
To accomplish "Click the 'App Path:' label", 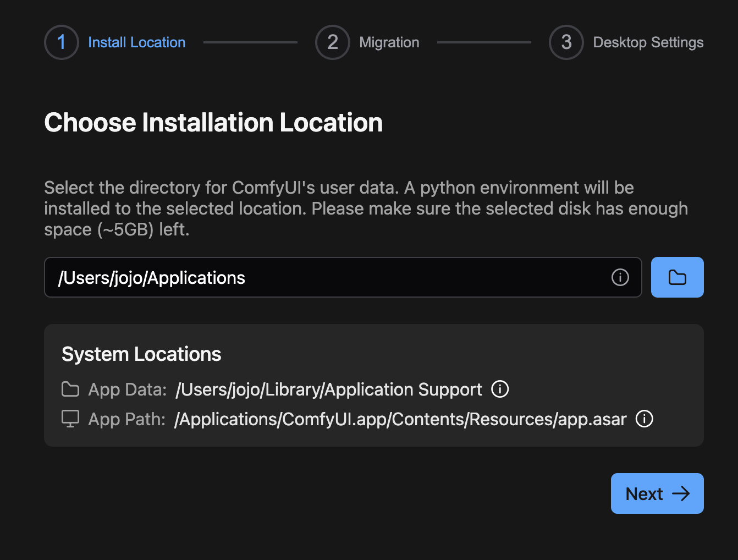I will click(127, 419).
